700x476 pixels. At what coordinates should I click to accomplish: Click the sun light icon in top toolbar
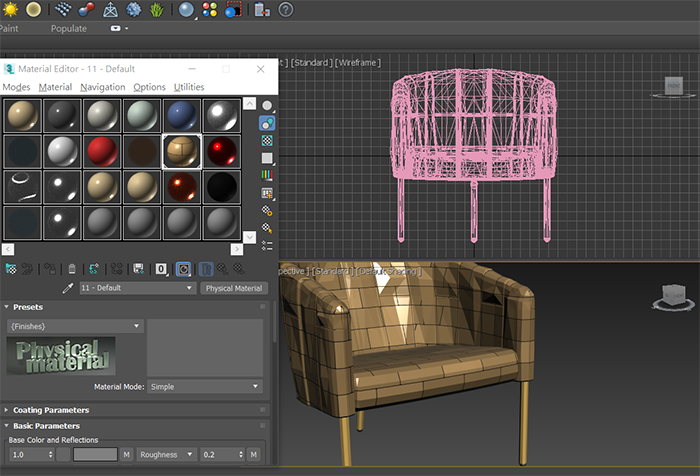click(11, 9)
